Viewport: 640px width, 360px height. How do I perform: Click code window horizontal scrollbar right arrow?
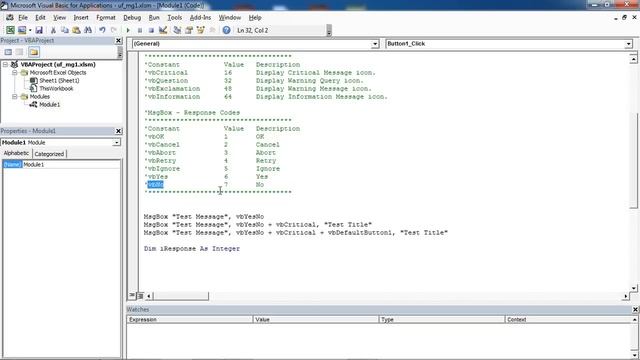click(626, 296)
